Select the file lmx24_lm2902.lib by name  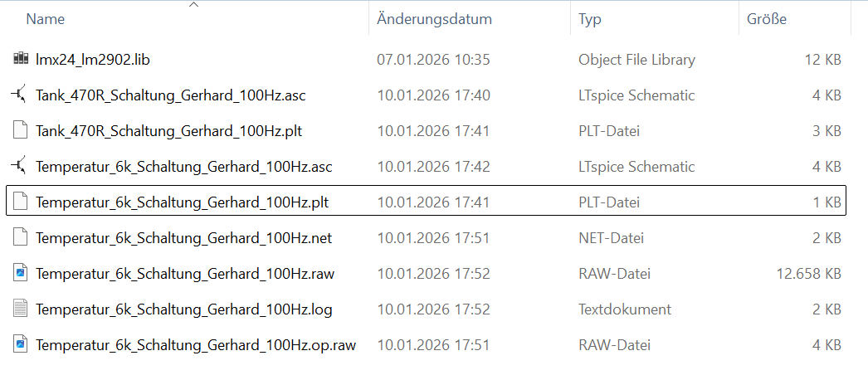coord(92,60)
